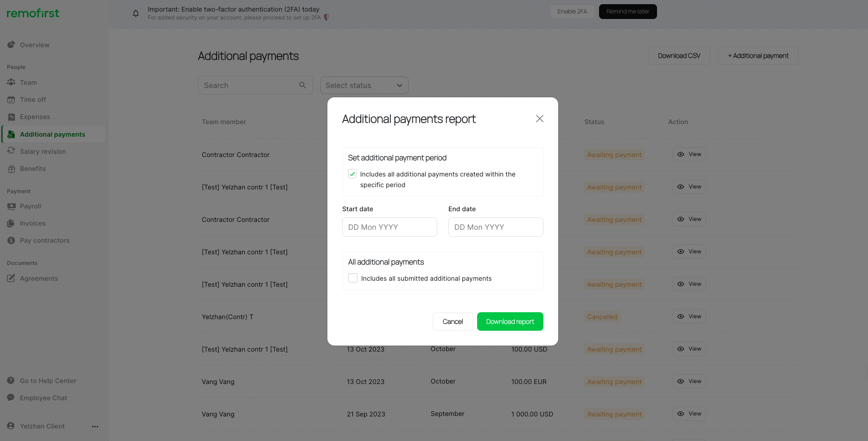Click the Employee Chat bubble icon
Viewport: 868px width, 441px height.
[x=11, y=397]
